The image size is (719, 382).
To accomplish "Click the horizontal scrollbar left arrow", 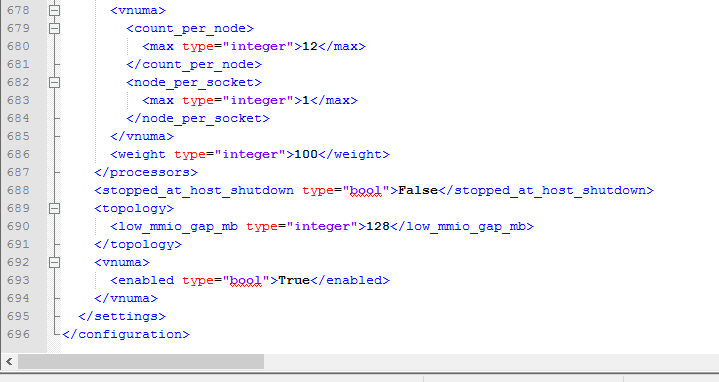I will [x=9, y=361].
